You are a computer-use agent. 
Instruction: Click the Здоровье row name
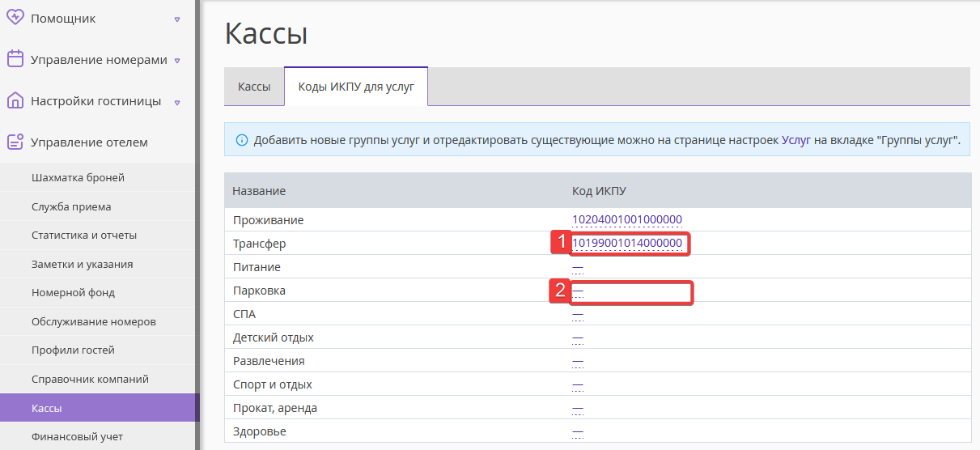(x=259, y=431)
